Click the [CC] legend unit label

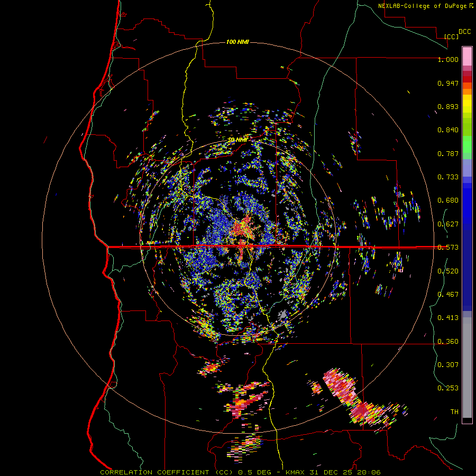[451, 36]
